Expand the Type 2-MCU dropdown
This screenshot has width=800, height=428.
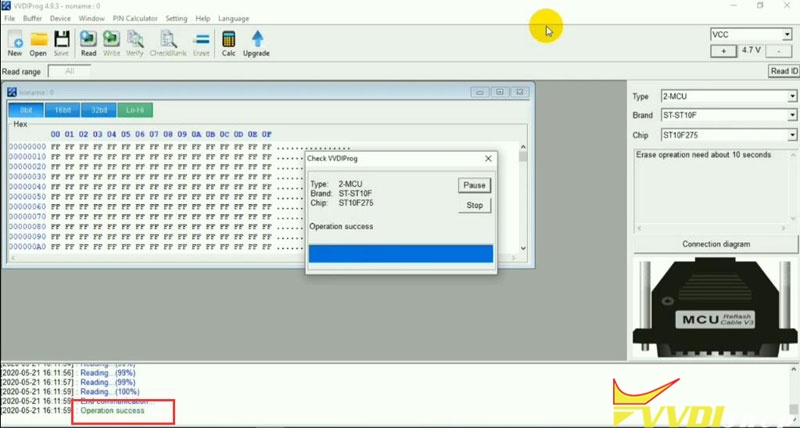pyautogui.click(x=792, y=96)
